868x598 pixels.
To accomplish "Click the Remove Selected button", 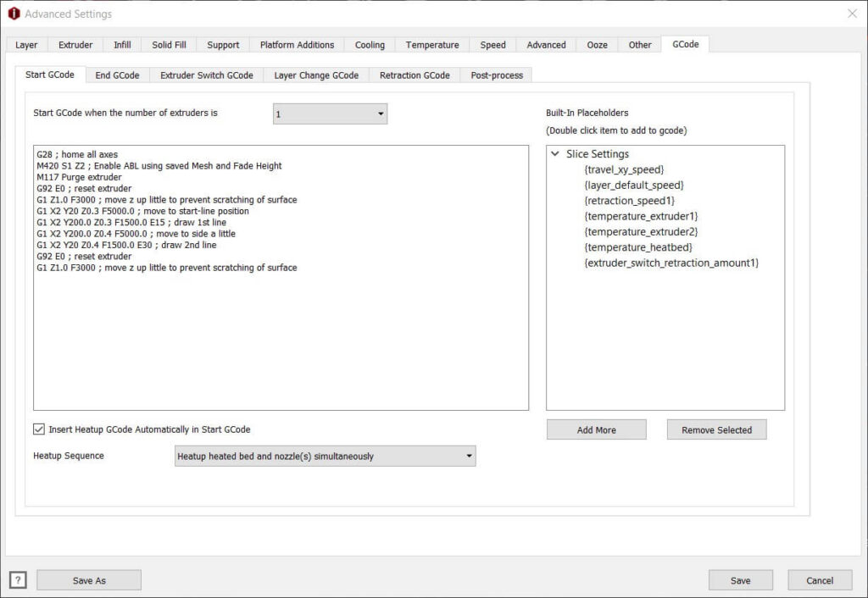I will [717, 429].
